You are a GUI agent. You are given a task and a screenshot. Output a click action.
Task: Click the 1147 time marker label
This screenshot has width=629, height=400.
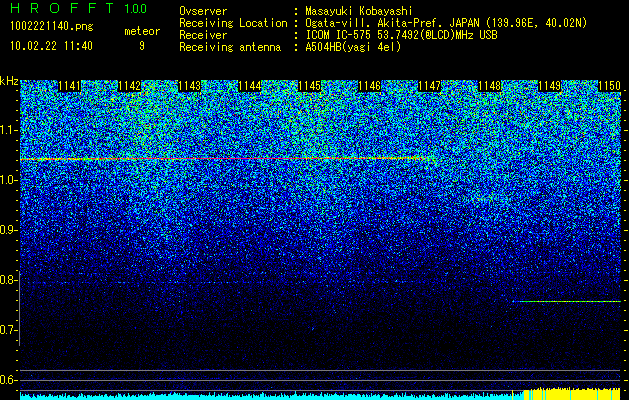[430, 86]
